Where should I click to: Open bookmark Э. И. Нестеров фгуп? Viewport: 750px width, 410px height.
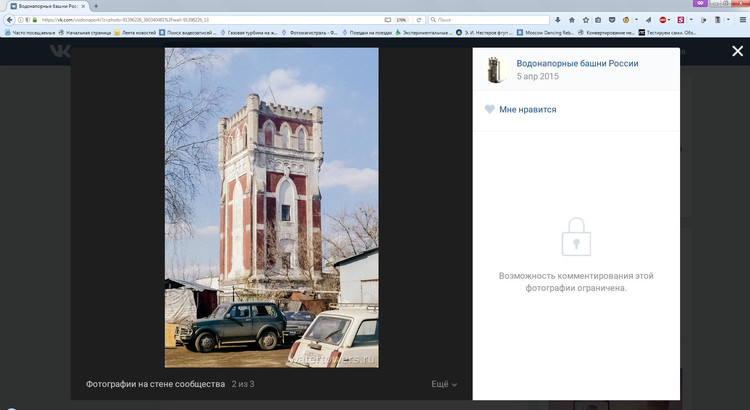tap(484, 33)
